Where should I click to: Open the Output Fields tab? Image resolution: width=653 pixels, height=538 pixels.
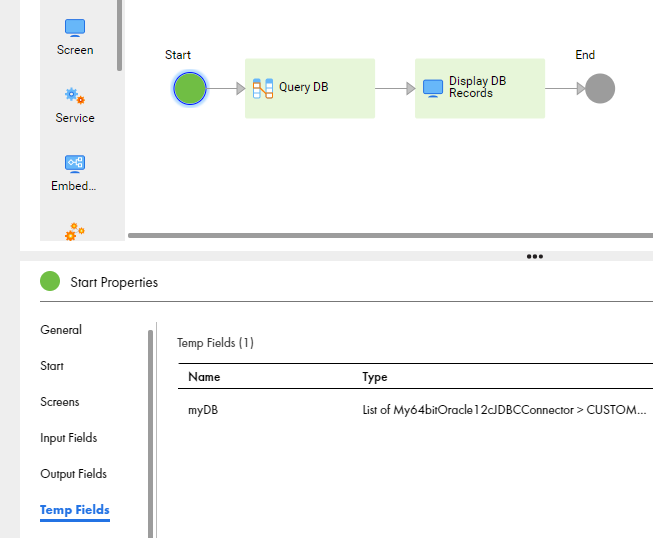click(x=74, y=474)
